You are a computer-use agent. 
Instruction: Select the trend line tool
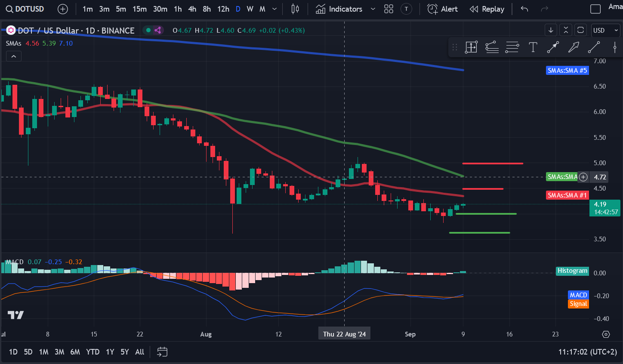(594, 47)
